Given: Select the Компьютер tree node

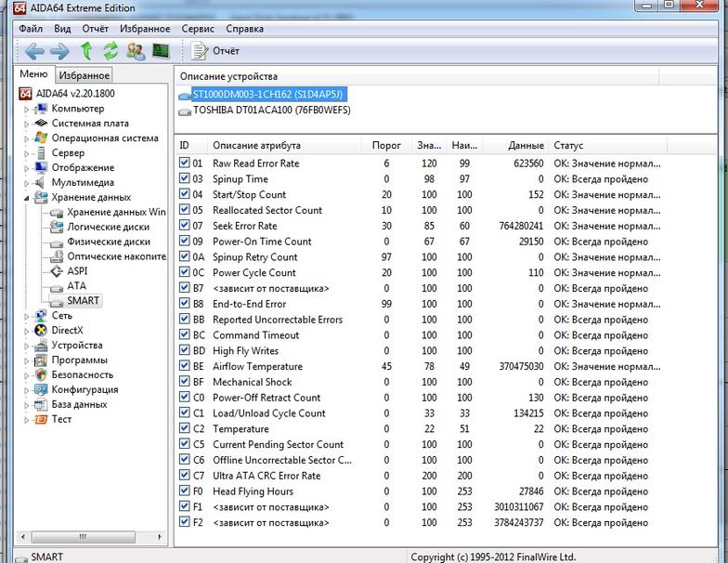Looking at the screenshot, I should click(78, 108).
